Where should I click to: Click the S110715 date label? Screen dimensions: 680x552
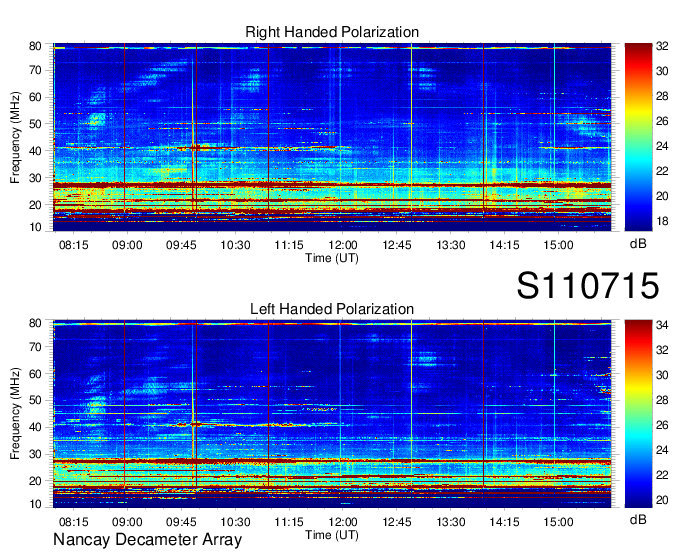(588, 286)
